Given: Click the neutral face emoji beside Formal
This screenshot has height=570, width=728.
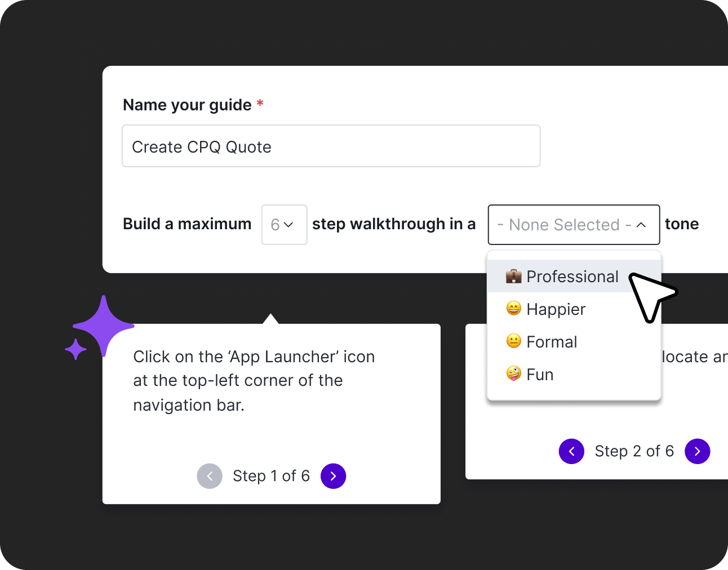Looking at the screenshot, I should [x=513, y=341].
